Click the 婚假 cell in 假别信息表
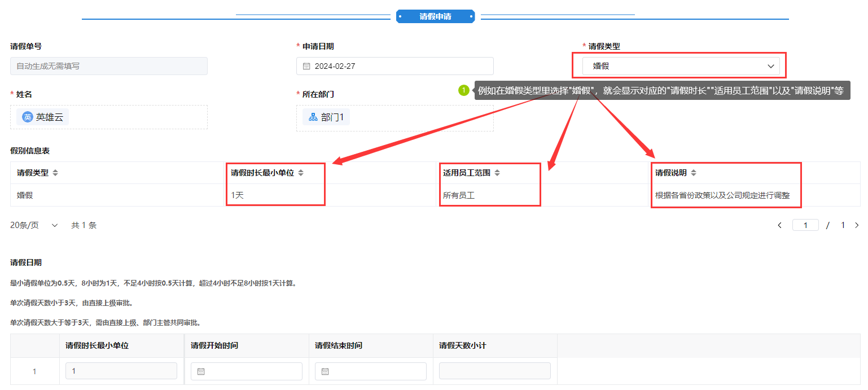 pyautogui.click(x=116, y=195)
